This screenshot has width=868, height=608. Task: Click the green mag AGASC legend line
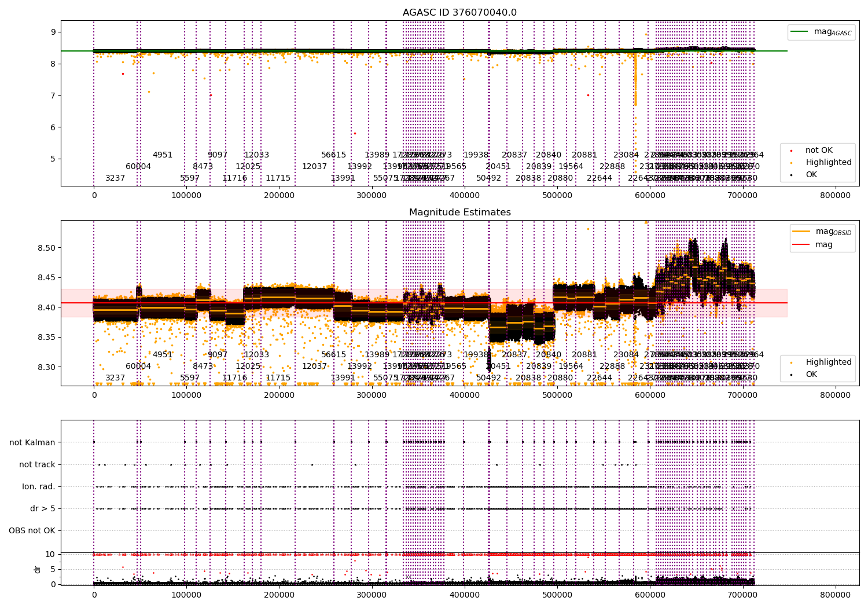(x=799, y=32)
